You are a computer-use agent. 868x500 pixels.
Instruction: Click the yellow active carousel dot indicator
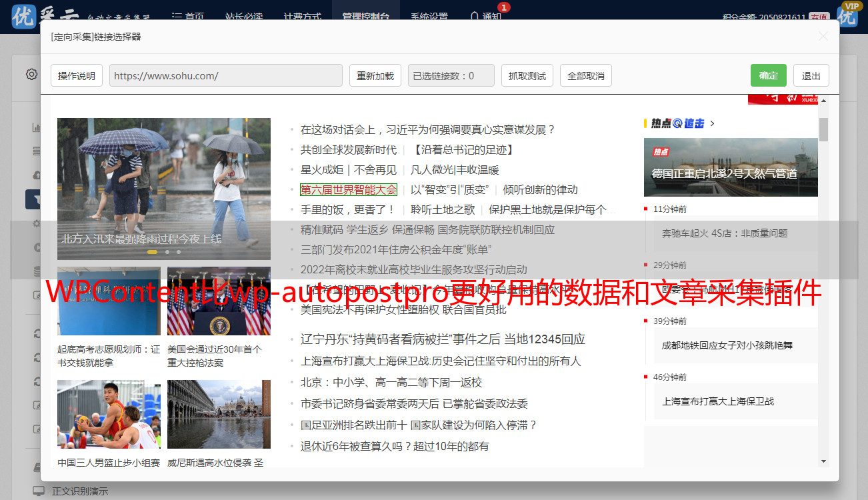click(152, 252)
